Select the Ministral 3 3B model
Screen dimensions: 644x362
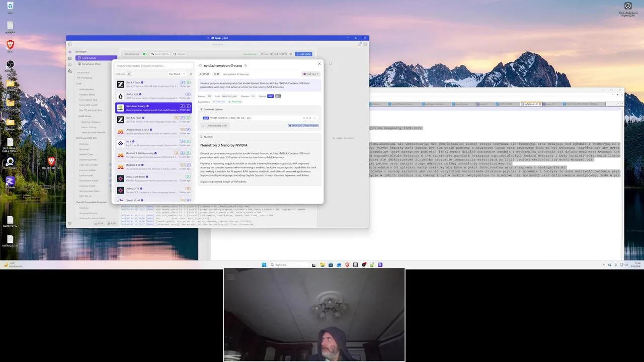click(153, 166)
